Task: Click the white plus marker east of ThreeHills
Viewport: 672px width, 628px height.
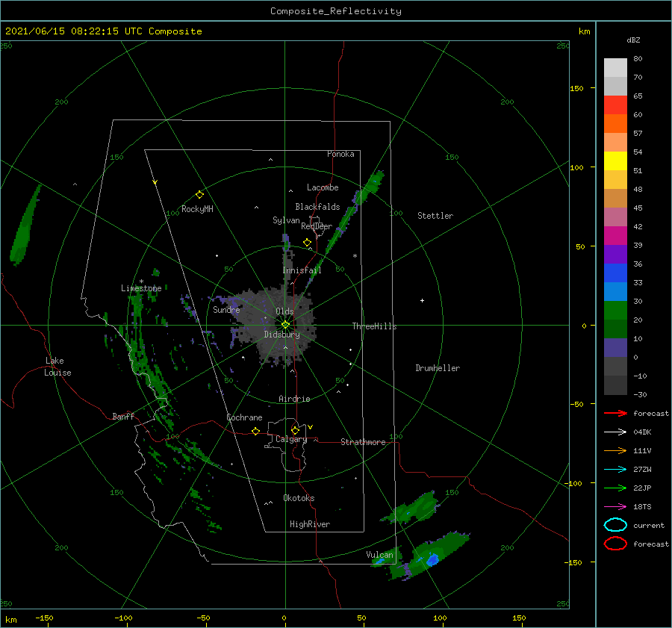Action: pyautogui.click(x=422, y=300)
